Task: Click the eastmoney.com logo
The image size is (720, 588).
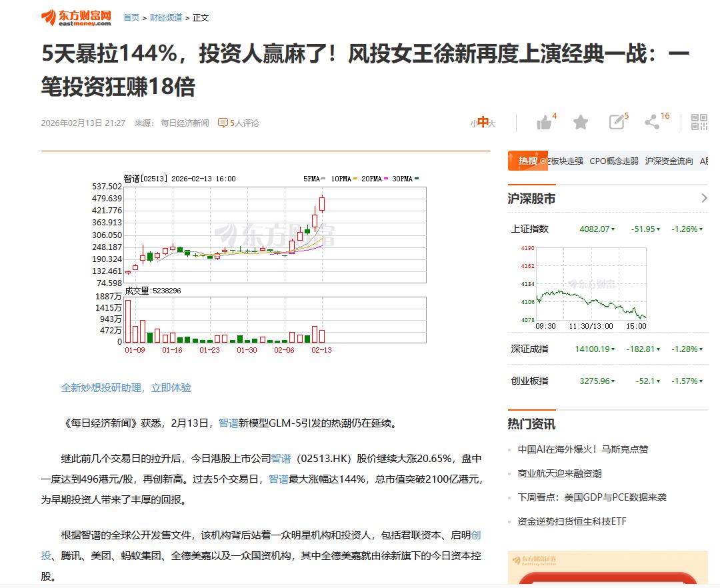Action: click(x=76, y=17)
